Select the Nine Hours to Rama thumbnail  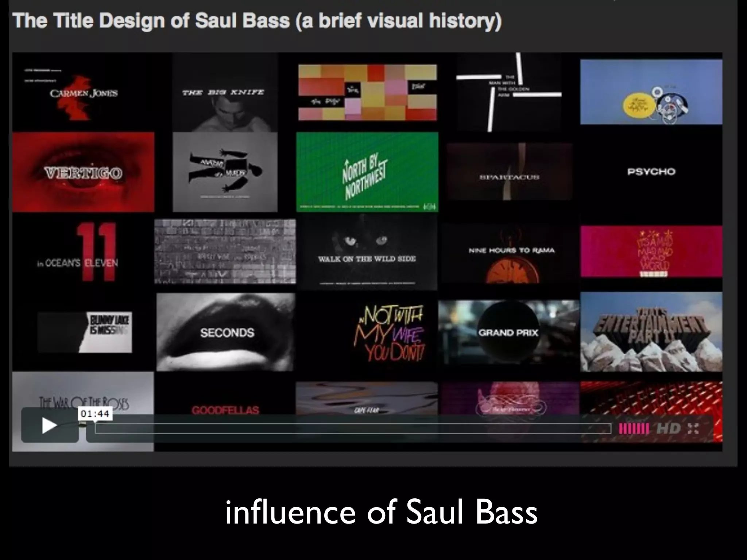(x=509, y=252)
